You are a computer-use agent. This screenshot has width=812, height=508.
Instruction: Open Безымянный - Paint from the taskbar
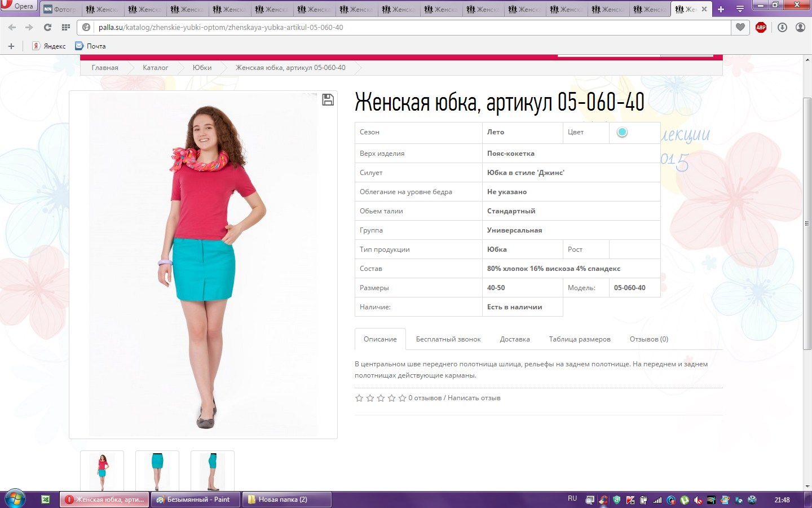point(195,500)
